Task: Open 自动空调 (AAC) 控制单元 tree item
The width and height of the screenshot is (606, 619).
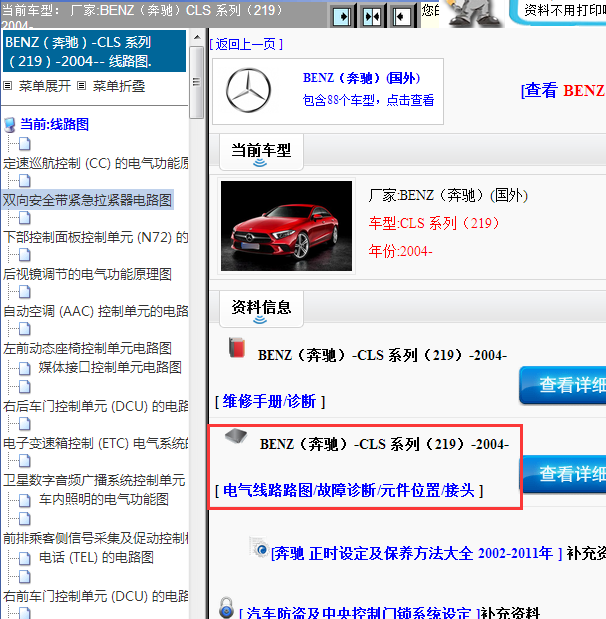Action: coord(96,311)
